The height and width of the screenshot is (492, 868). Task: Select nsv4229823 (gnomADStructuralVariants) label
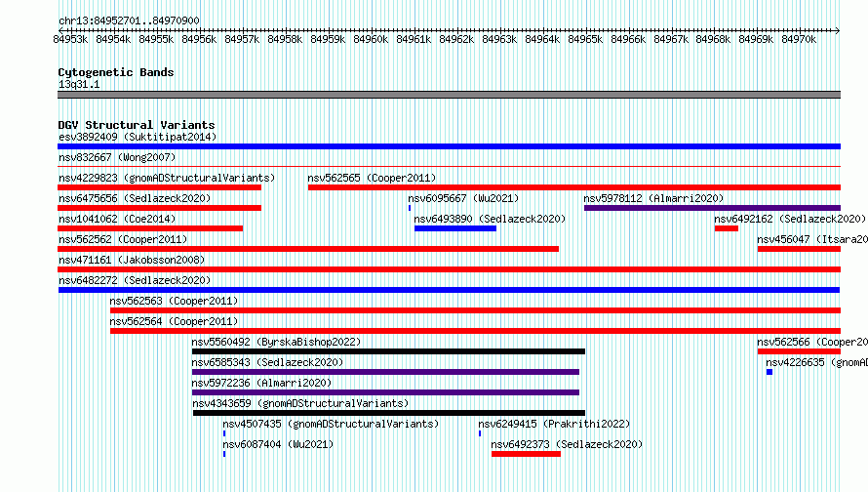[167, 178]
